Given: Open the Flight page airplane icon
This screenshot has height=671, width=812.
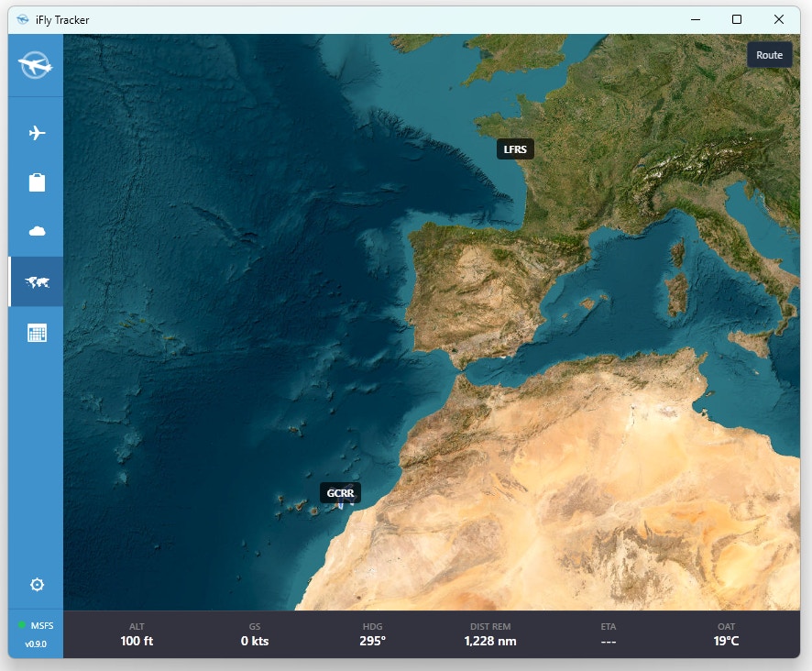Looking at the screenshot, I should coord(37,133).
